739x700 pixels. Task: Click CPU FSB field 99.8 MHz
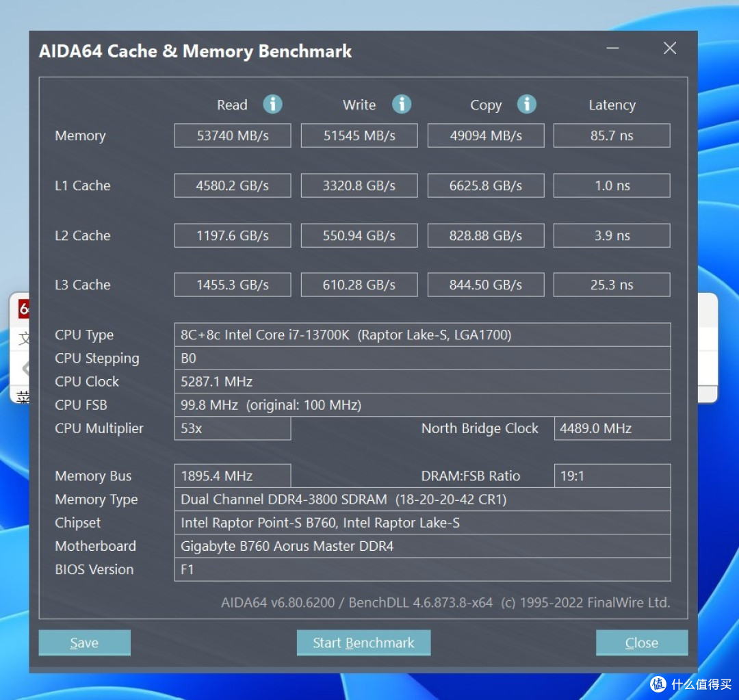pos(422,405)
